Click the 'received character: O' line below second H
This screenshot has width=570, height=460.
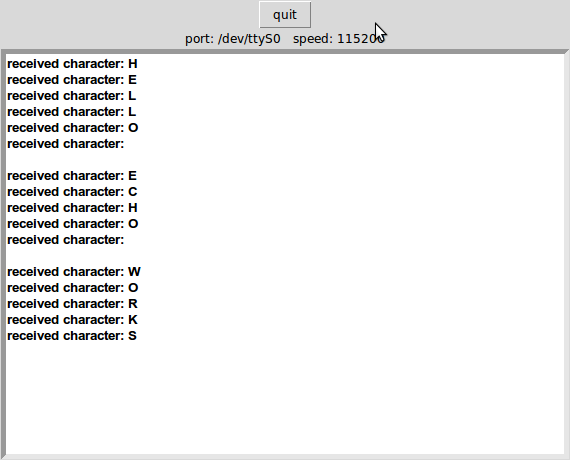coord(73,224)
